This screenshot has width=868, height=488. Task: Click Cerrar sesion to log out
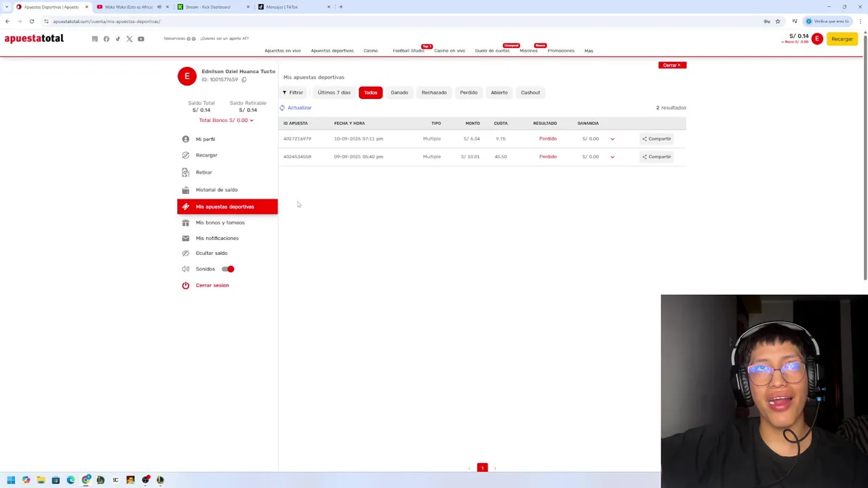point(212,285)
